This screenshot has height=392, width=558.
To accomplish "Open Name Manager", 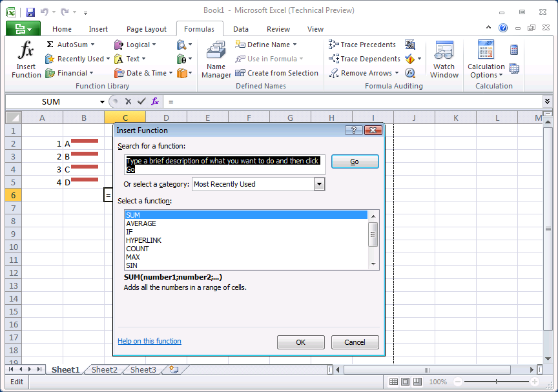I will (216, 59).
